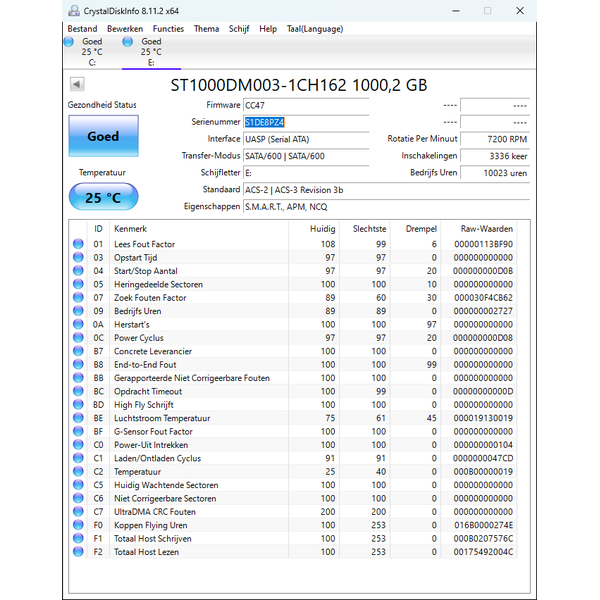Select the Niet Corrigeerbare Sectoren row text
The height and width of the screenshot is (600, 600).
[x=165, y=498]
